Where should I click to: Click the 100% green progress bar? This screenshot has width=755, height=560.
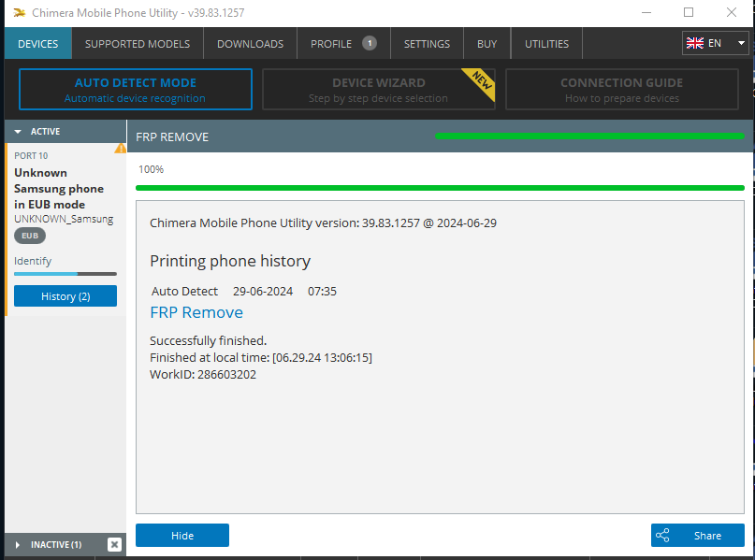tap(440, 188)
